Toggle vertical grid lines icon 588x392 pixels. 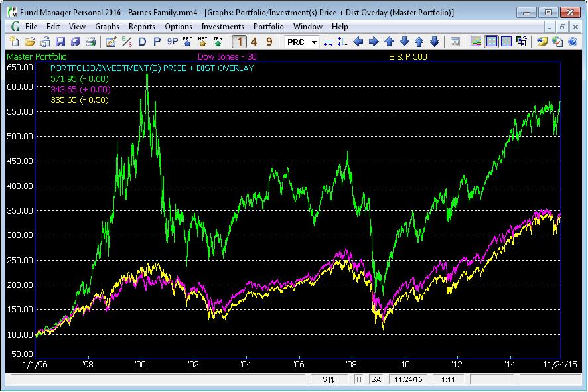(x=506, y=42)
